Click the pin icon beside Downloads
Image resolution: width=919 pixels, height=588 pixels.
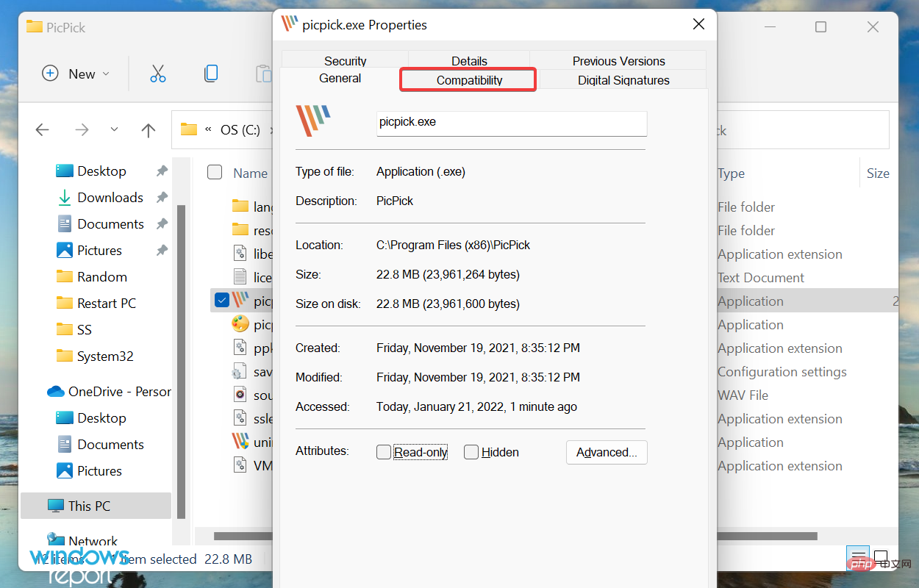pyautogui.click(x=162, y=197)
